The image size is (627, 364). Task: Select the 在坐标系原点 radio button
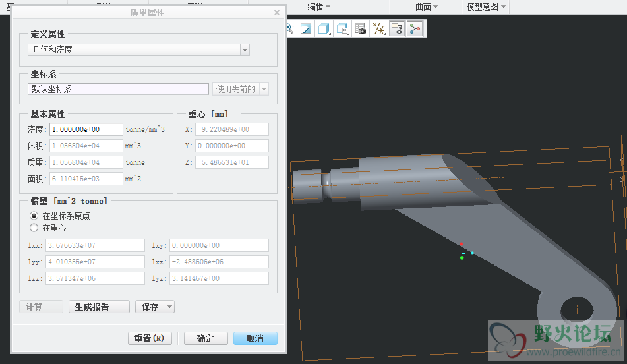click(x=34, y=216)
